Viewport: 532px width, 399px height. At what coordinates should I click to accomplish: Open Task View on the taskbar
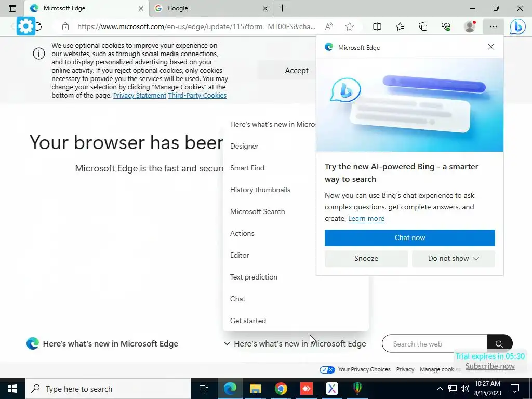point(204,389)
